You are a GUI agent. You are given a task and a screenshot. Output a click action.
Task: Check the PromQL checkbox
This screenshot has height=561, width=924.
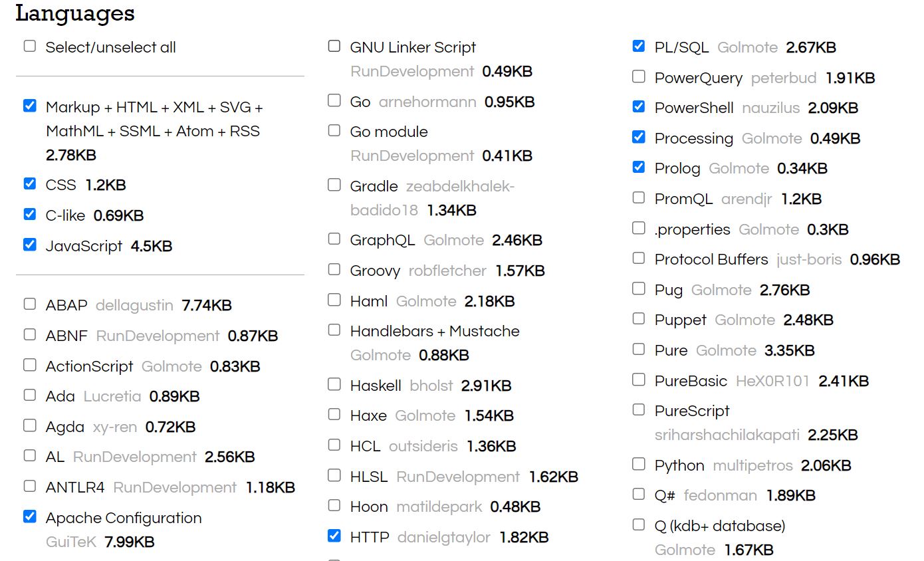tap(639, 198)
